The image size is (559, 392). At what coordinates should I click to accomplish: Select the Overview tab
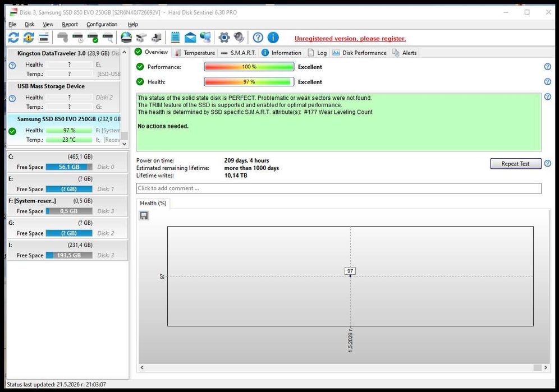(x=151, y=52)
